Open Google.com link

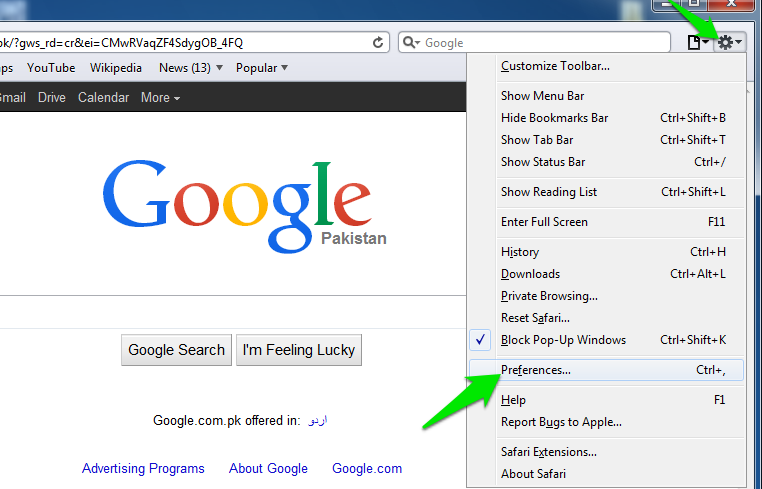(367, 468)
